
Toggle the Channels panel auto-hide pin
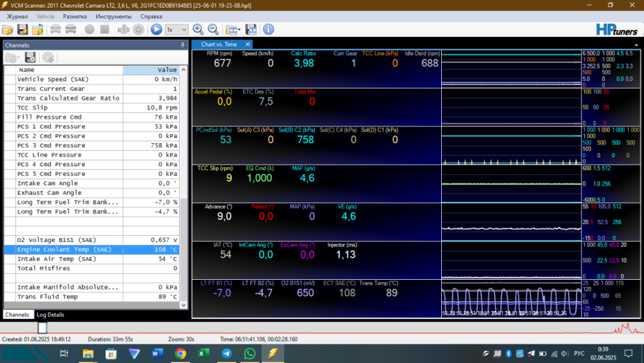(x=183, y=44)
